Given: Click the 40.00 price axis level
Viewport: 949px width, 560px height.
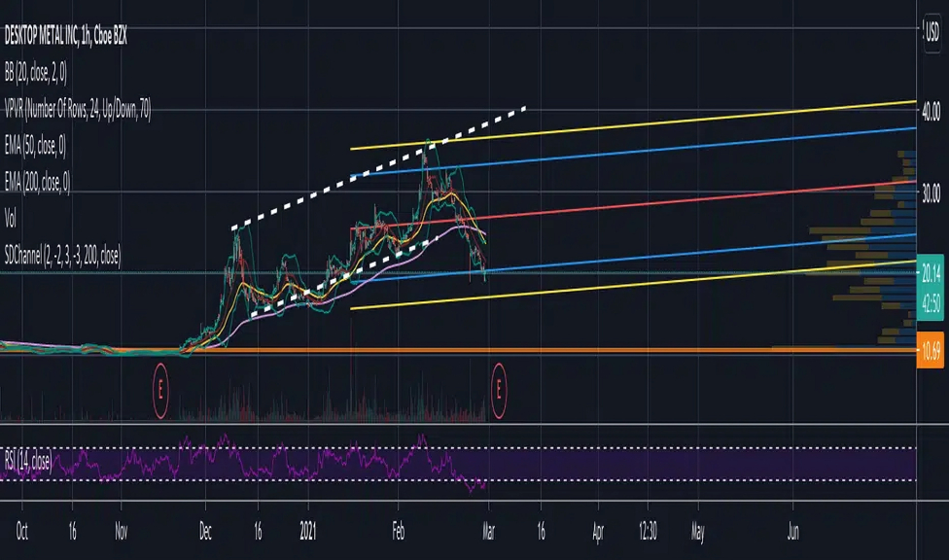Looking at the screenshot, I should coord(931,110).
